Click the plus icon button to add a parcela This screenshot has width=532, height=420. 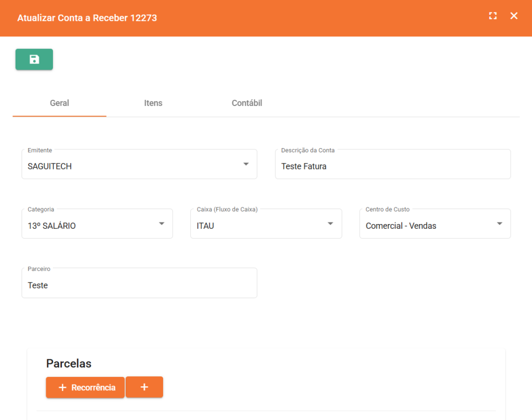tap(144, 387)
